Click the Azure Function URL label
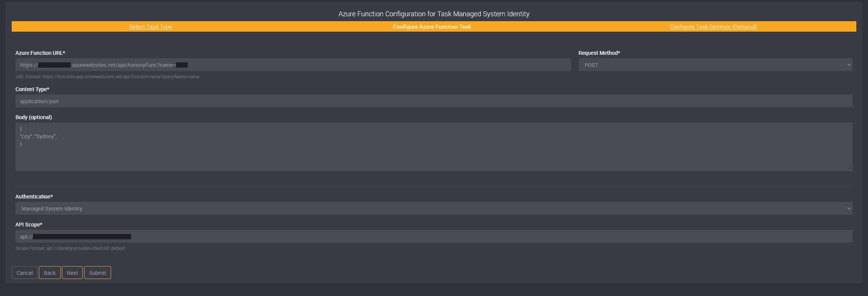 [40, 53]
